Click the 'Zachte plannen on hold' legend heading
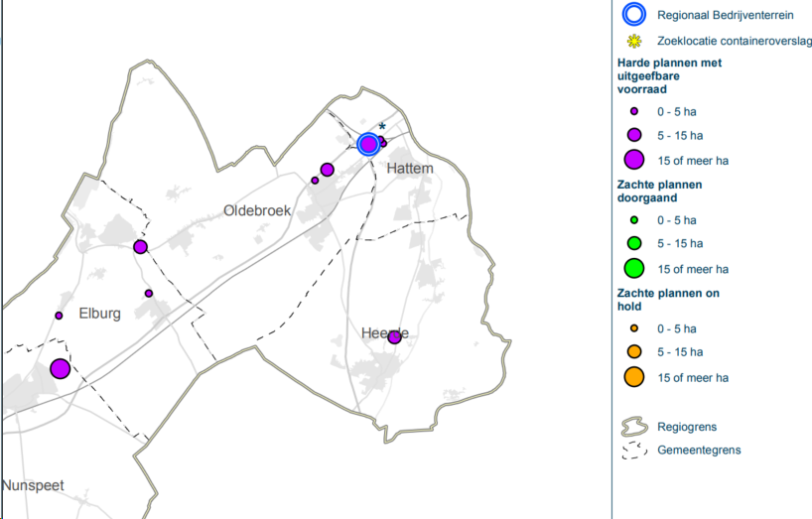This screenshot has width=812, height=519. coord(667,300)
